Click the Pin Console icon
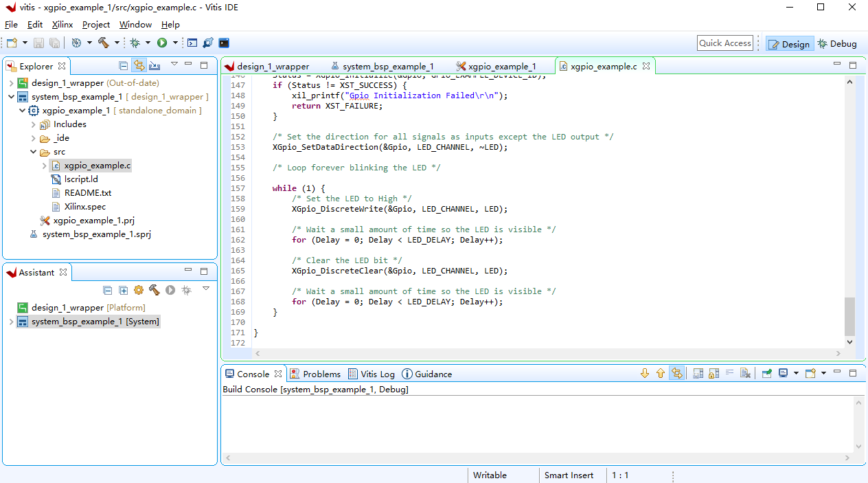The height and width of the screenshot is (483, 868). tap(767, 374)
